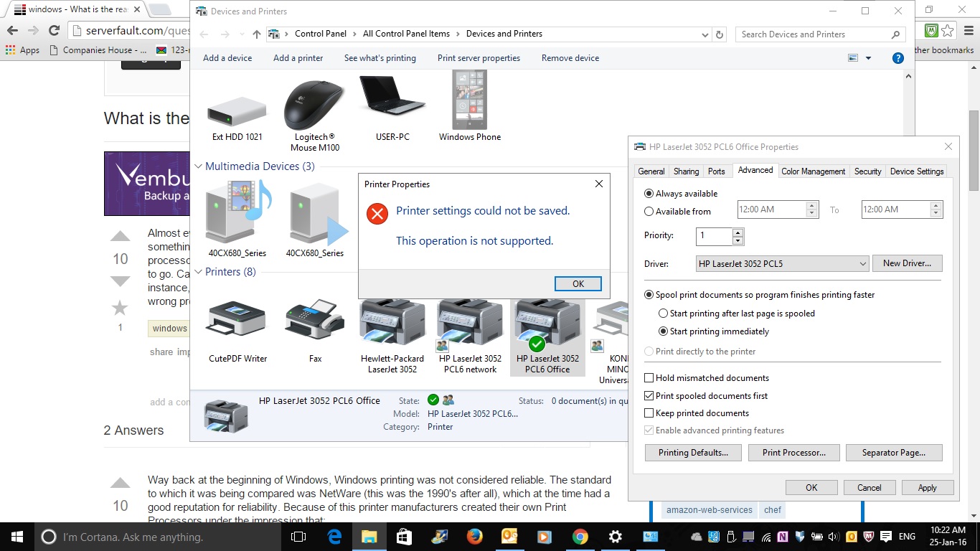The height and width of the screenshot is (551, 980).
Task: Open Printing Defaults
Action: pos(693,453)
